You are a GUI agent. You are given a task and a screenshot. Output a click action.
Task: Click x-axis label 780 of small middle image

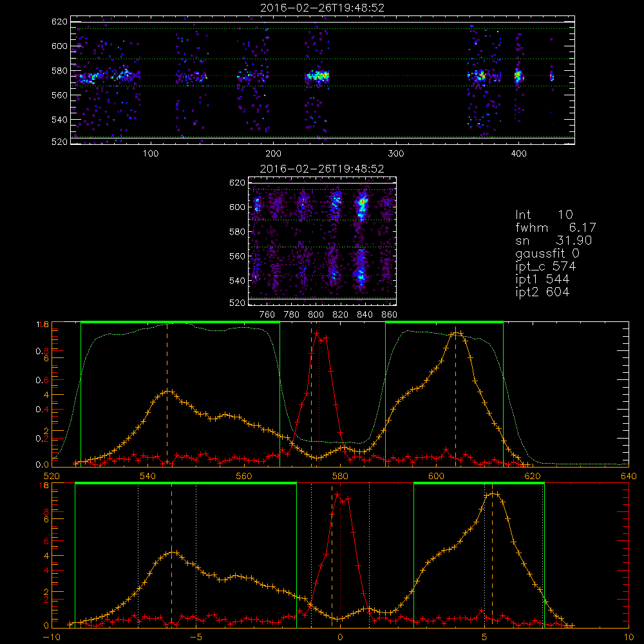[292, 315]
